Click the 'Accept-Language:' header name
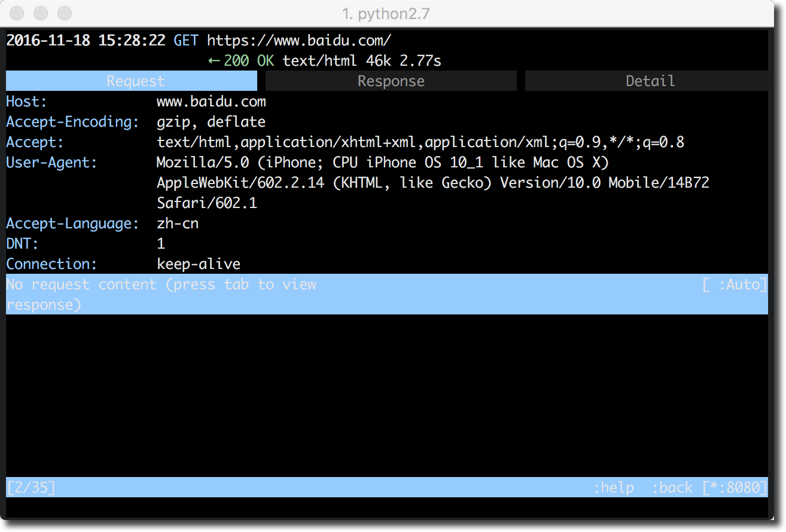This screenshot has width=786, height=532. [x=72, y=224]
